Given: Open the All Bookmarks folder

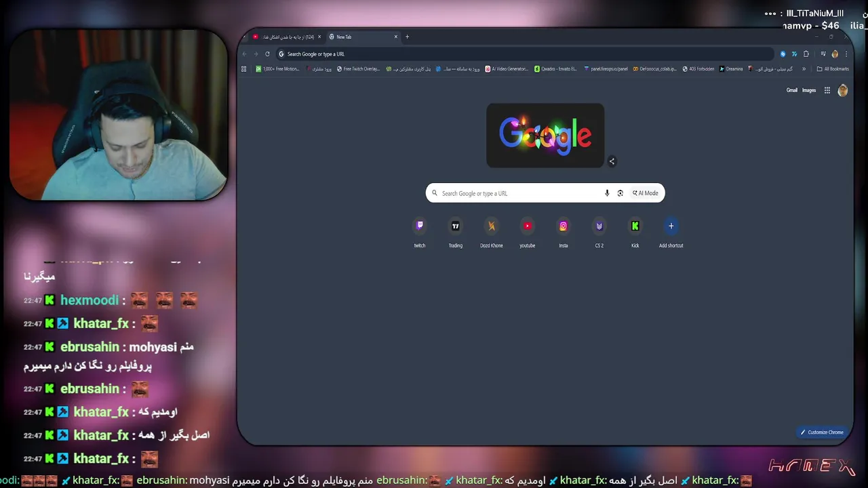Looking at the screenshot, I should pos(833,69).
